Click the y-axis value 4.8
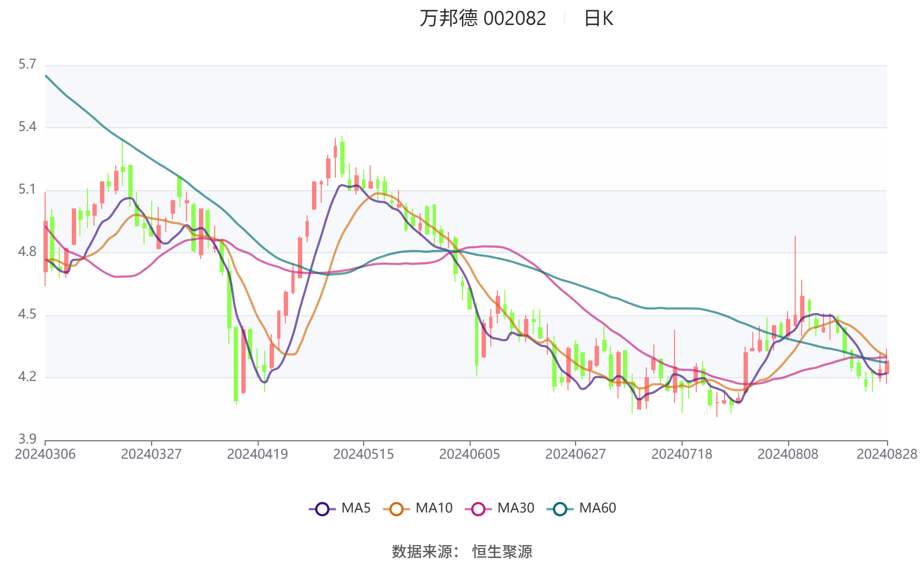Image resolution: width=924 pixels, height=562 pixels. point(27,252)
